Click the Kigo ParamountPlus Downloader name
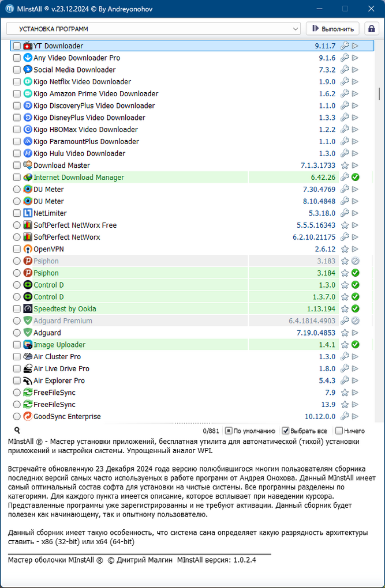The width and height of the screenshot is (385, 588). coord(87,142)
